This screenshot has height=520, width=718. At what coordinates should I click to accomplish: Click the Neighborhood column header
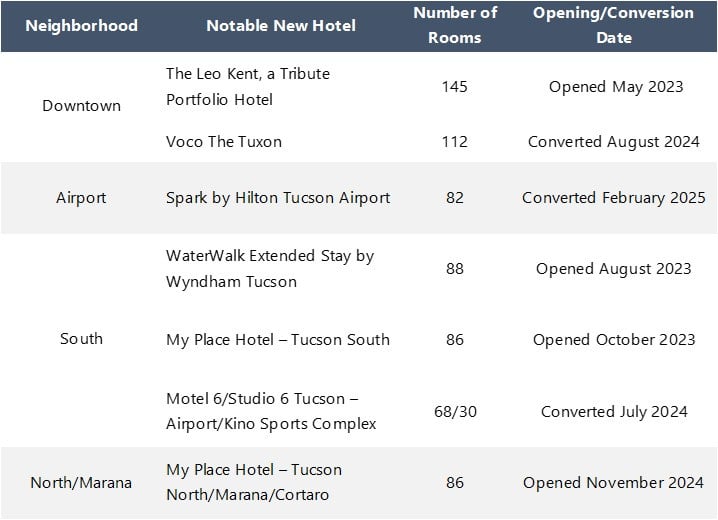tap(81, 25)
